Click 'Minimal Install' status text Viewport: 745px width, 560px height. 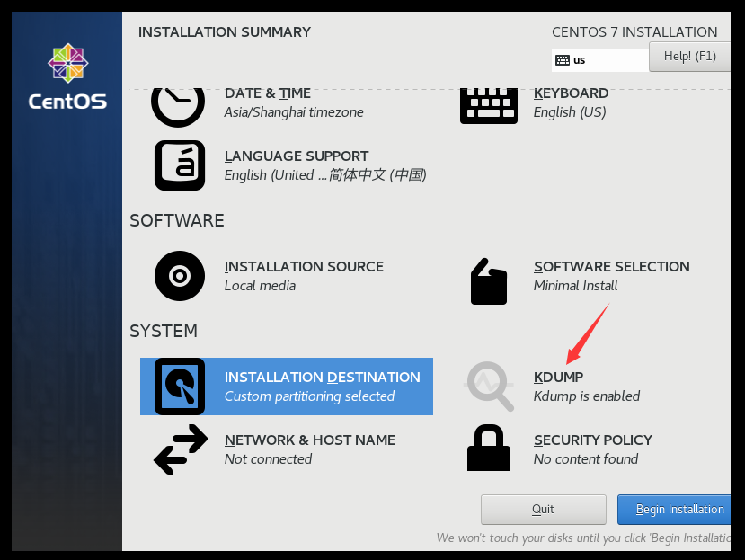[x=575, y=286]
